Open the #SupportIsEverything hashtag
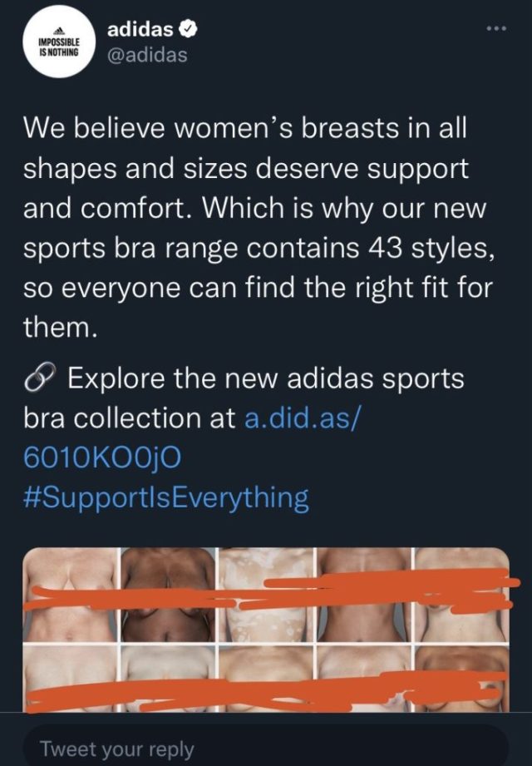Screen dimensions: 532x766 (166, 498)
